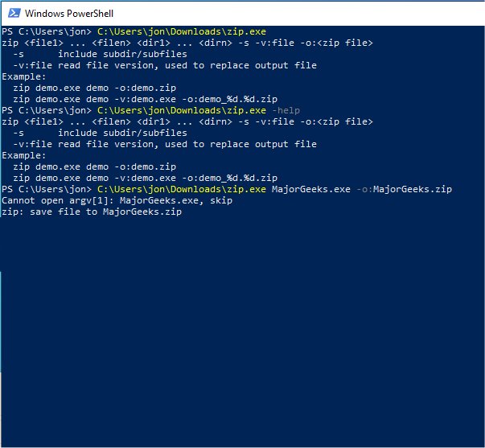
Task: Click the 'Cannot open argv[1]' error line
Action: [117, 200]
